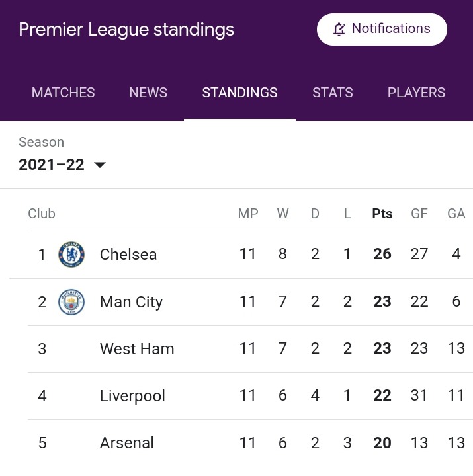Switch to the MATCHES tab
The height and width of the screenshot is (476, 473).
pyautogui.click(x=64, y=93)
